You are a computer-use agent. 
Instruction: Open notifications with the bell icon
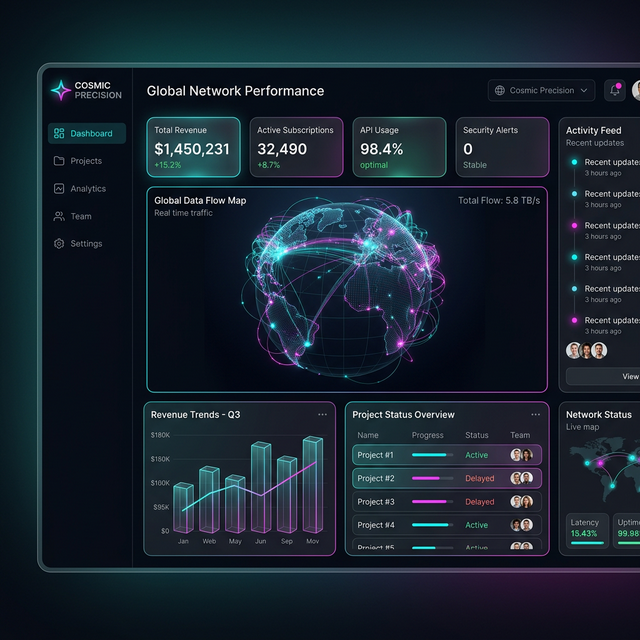point(615,90)
